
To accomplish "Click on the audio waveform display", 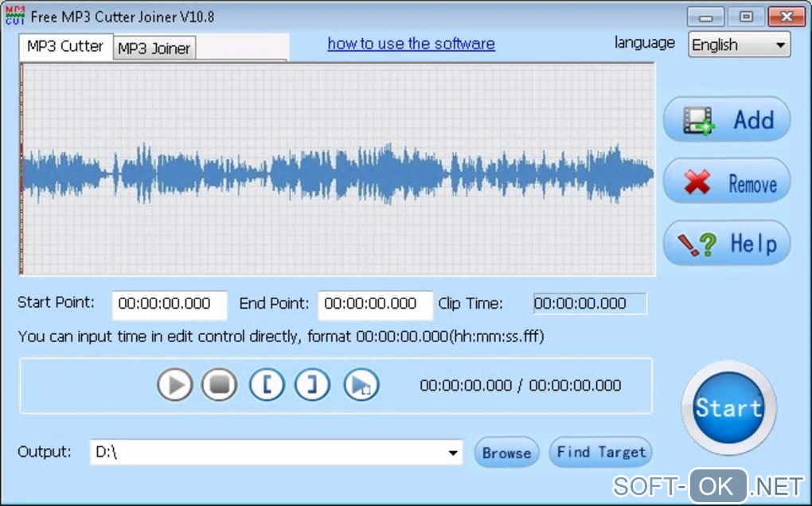I will 338,169.
